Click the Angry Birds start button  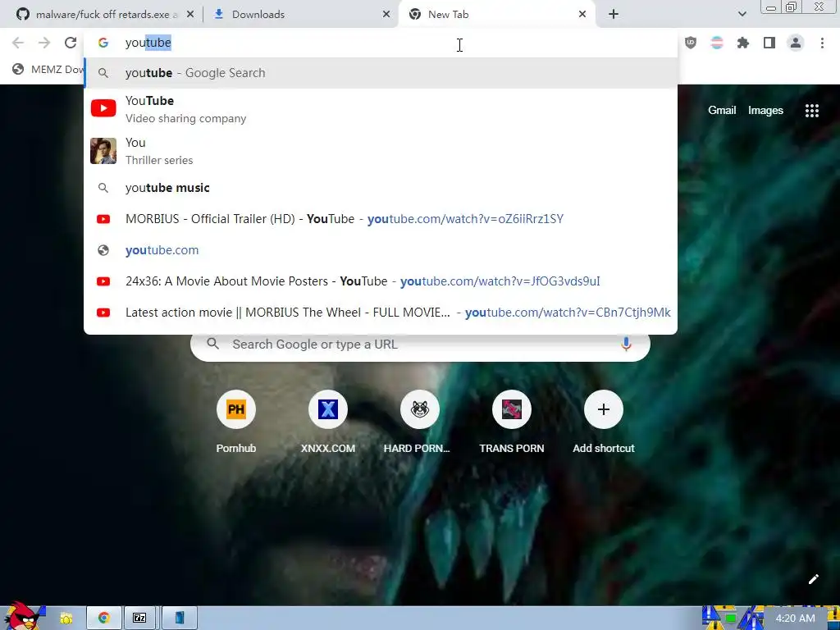point(22,616)
